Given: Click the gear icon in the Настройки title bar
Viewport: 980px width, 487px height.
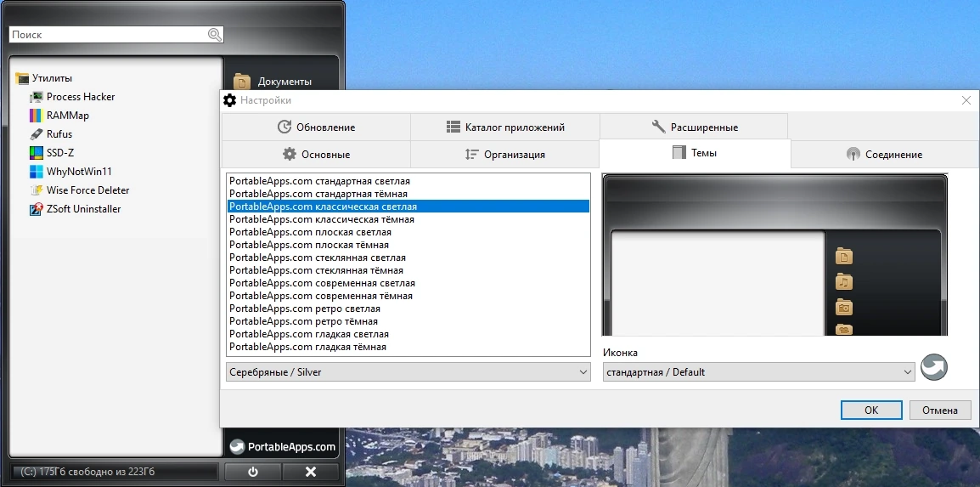Looking at the screenshot, I should coord(230,100).
